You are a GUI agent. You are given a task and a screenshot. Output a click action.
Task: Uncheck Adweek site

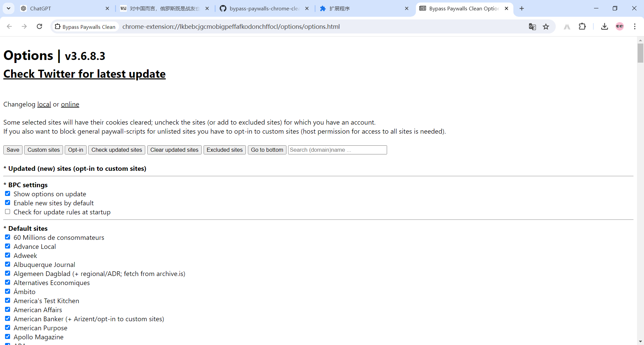click(7, 255)
